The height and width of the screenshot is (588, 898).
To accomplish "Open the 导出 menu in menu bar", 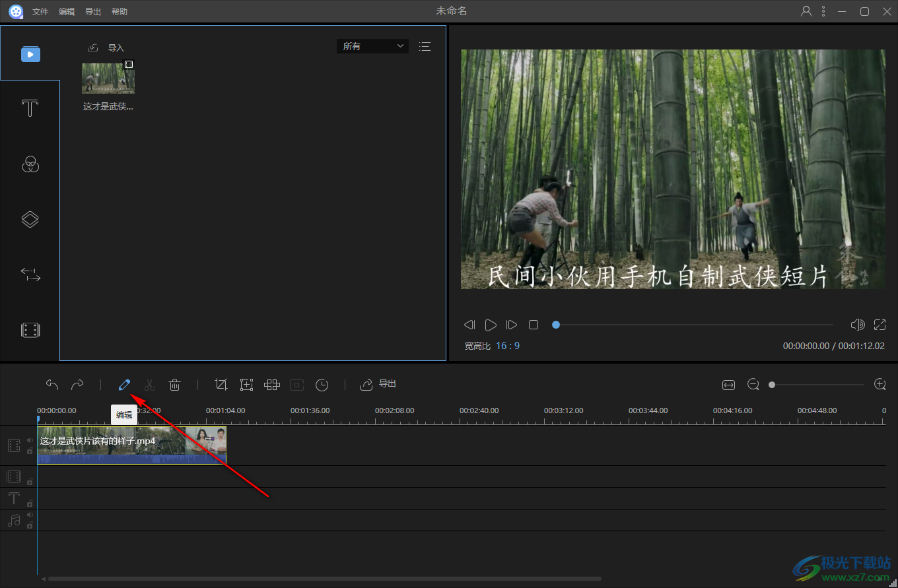I will pos(93,12).
